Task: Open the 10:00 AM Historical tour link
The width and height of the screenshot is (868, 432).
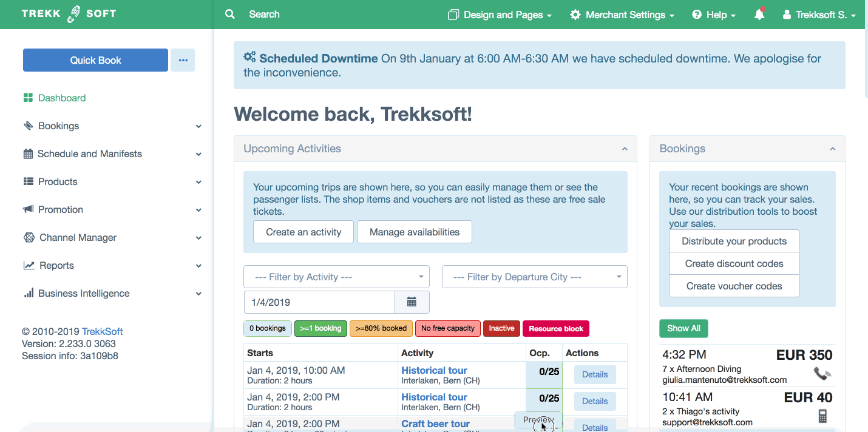Action: click(434, 370)
